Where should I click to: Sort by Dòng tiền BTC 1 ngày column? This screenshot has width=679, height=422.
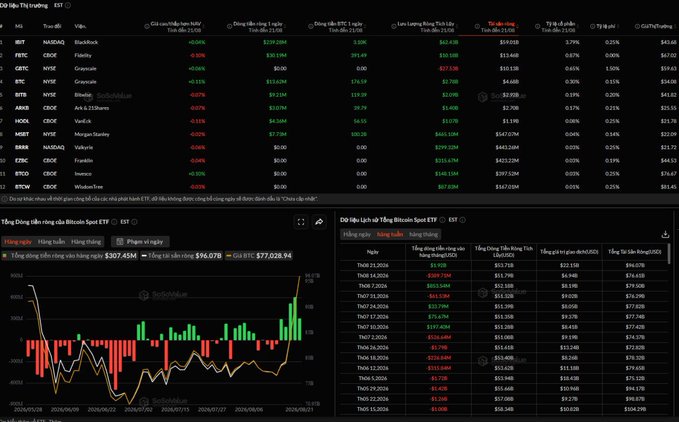pos(366,26)
